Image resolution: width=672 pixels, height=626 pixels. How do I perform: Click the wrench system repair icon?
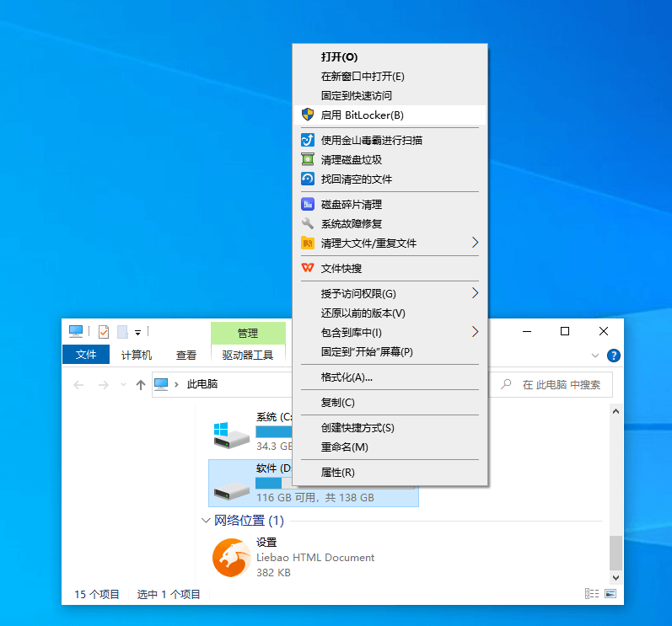tap(307, 223)
